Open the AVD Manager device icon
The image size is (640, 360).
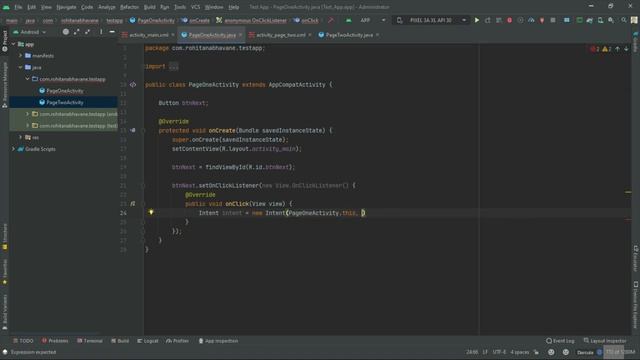pos(600,20)
